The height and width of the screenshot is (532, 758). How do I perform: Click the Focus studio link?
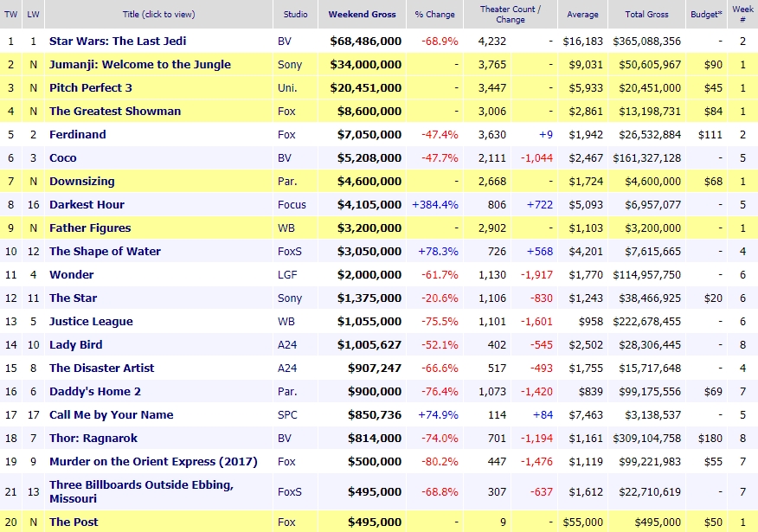coord(292,204)
